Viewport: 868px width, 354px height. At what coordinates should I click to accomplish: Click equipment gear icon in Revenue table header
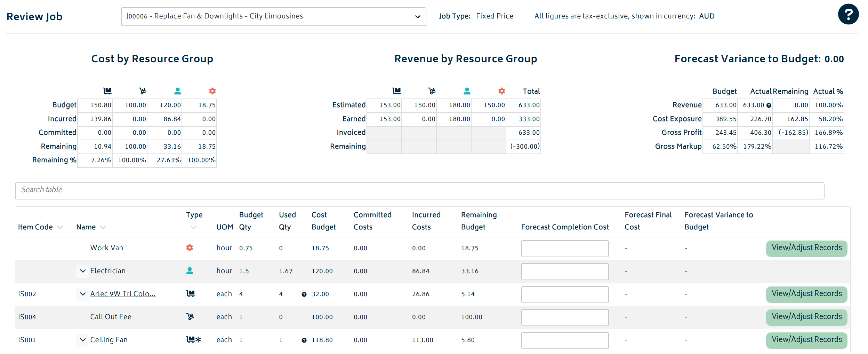click(502, 91)
